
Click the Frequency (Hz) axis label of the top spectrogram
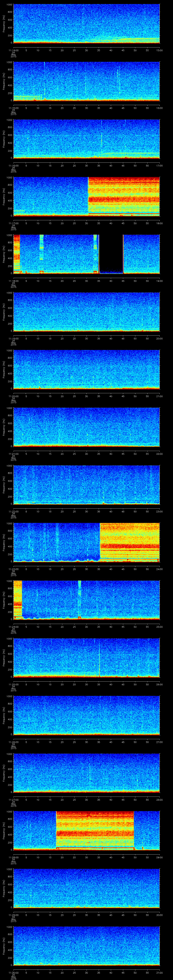coord(4,24)
